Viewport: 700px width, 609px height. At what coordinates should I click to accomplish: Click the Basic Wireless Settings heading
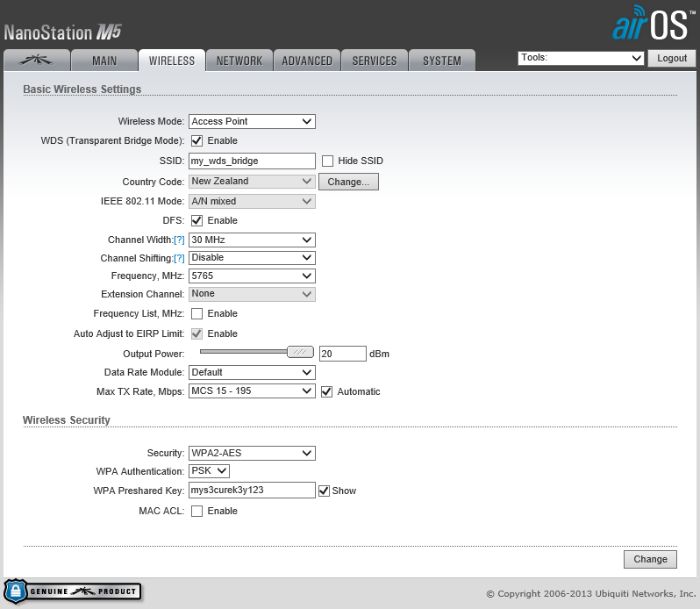(82, 90)
